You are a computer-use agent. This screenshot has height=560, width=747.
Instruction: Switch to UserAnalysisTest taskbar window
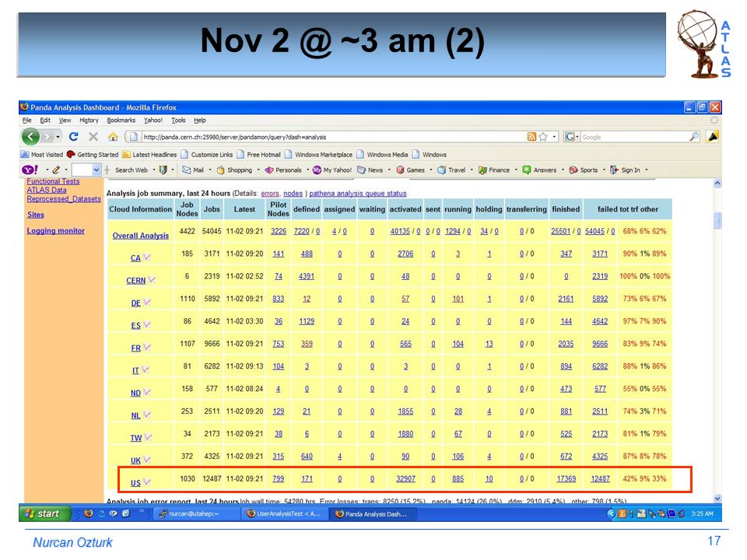[x=284, y=514]
